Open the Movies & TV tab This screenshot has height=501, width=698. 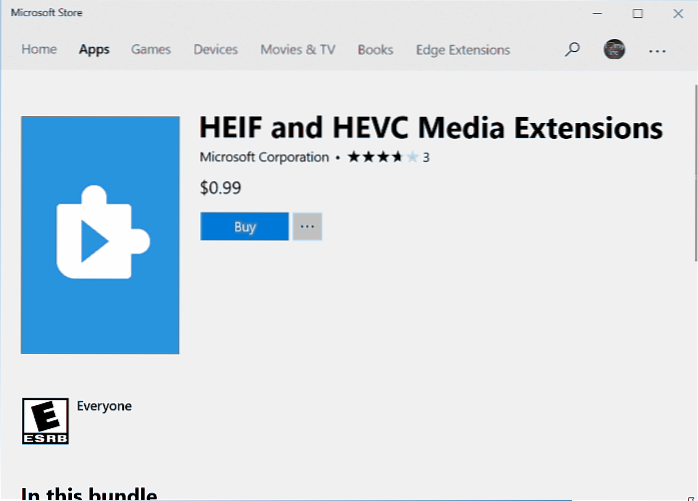[298, 50]
